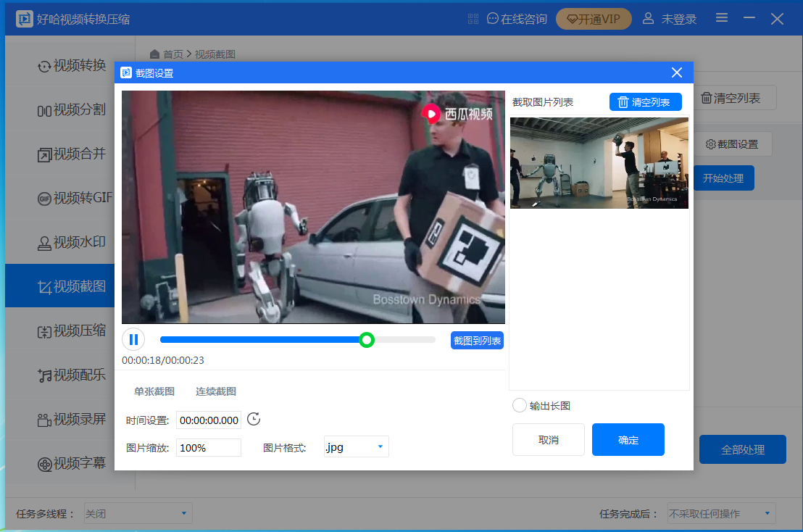Select the 视频转换 tool in sidebar
The width and height of the screenshot is (803, 532).
[65, 65]
